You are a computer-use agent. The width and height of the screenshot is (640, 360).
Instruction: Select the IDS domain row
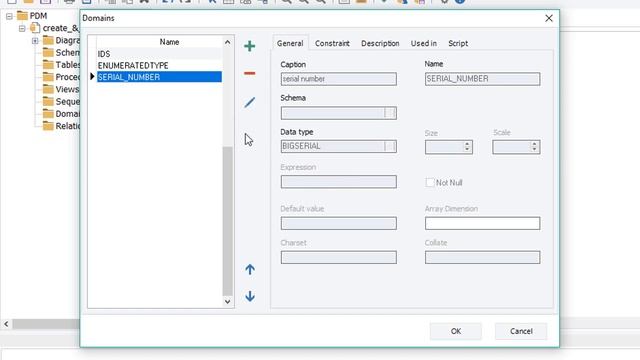coord(159,54)
